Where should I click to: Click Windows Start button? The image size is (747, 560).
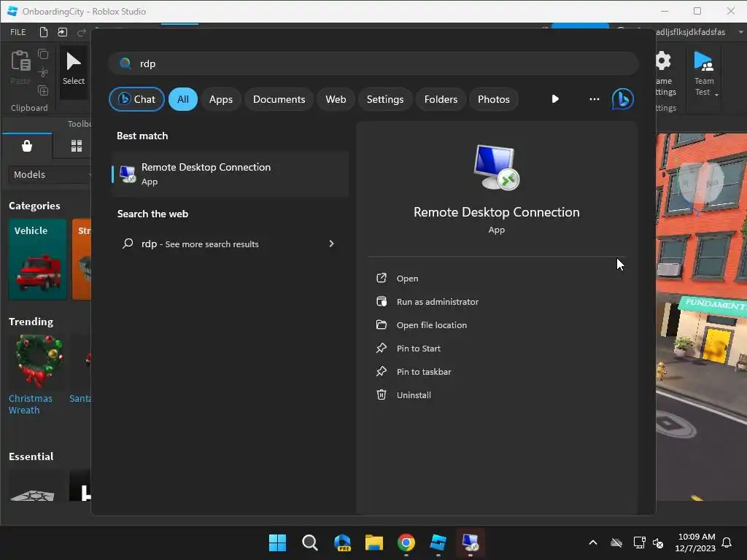click(277, 542)
